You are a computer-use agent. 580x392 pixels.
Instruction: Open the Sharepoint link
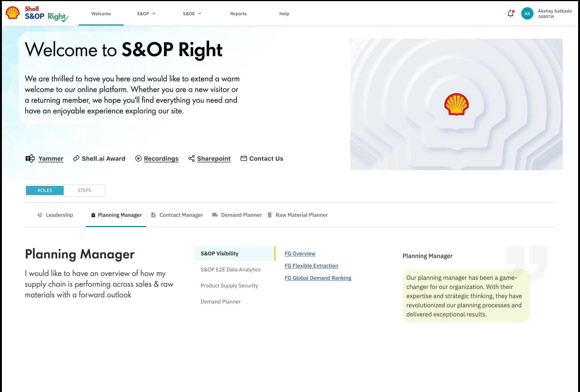click(x=214, y=158)
